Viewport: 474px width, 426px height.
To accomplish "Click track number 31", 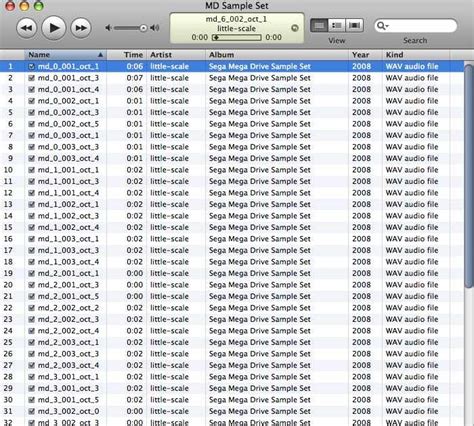I will pyautogui.click(x=8, y=412).
